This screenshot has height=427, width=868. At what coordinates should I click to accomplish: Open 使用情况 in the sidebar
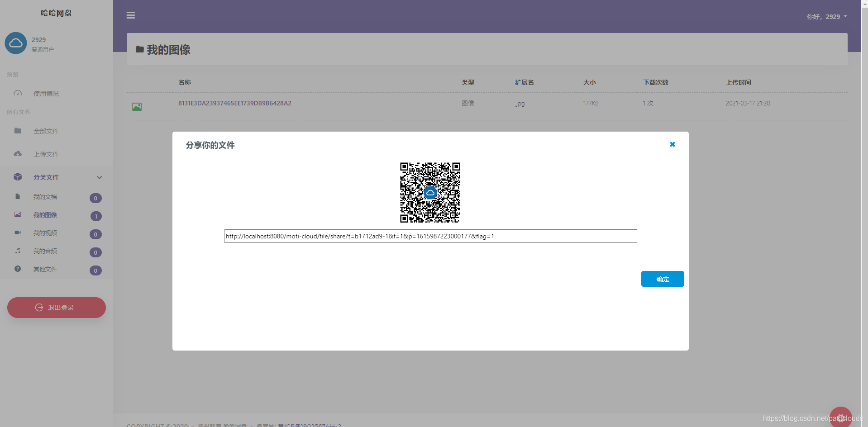point(46,94)
